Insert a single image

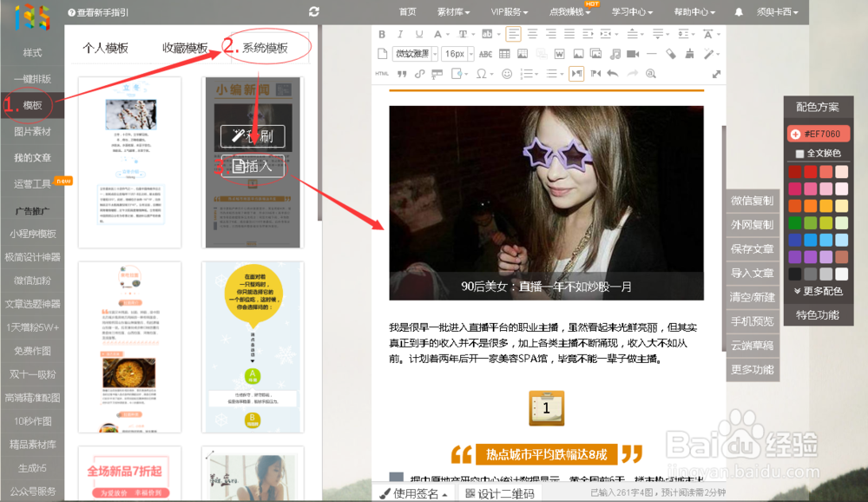pyautogui.click(x=578, y=54)
